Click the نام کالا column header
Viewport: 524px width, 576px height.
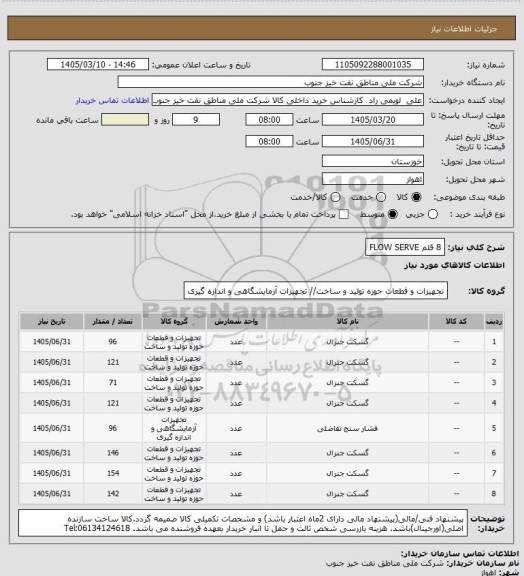point(347,321)
